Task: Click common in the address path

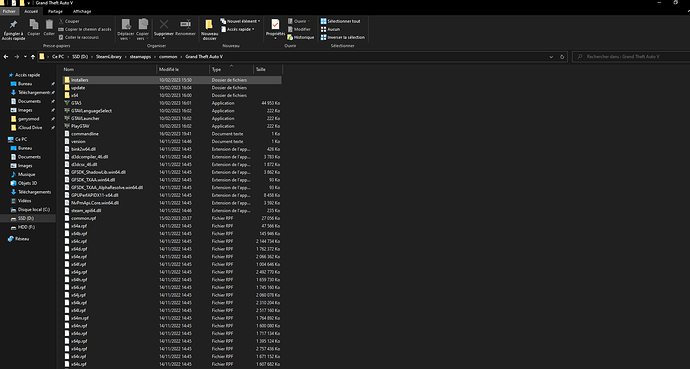Action: (168, 57)
